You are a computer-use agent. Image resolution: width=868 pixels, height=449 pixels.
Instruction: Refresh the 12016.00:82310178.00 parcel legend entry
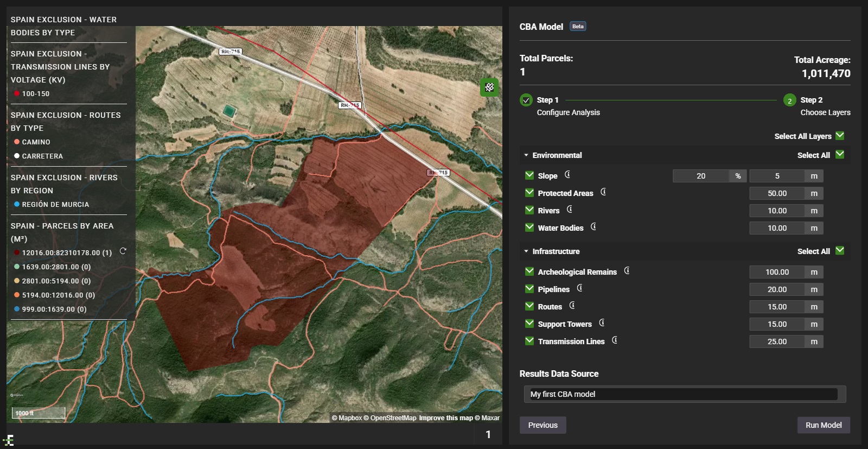coord(123,251)
